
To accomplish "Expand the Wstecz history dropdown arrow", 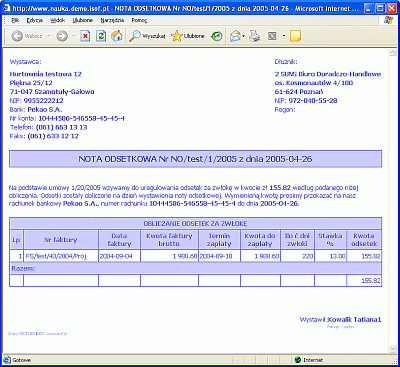I will pyautogui.click(x=48, y=36).
